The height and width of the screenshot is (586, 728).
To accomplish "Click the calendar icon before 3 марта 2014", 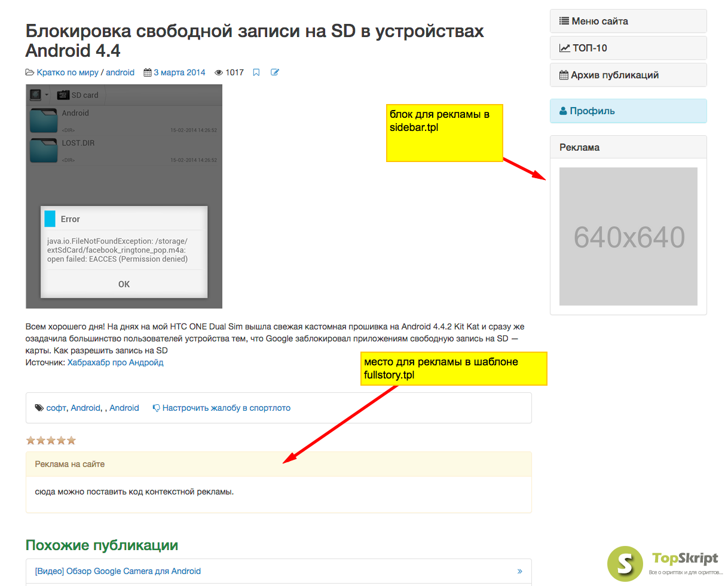I will coord(147,72).
